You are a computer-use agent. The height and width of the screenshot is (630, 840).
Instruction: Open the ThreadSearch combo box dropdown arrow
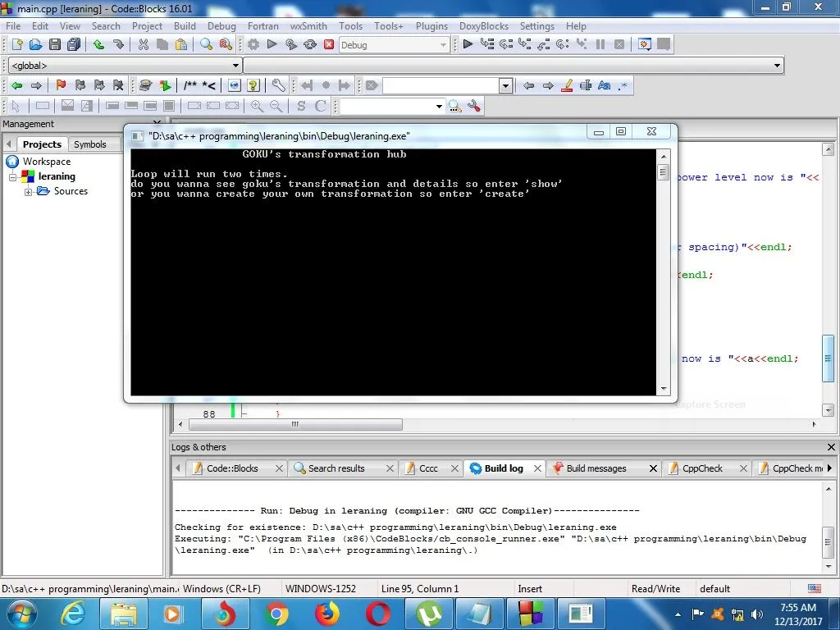[439, 106]
